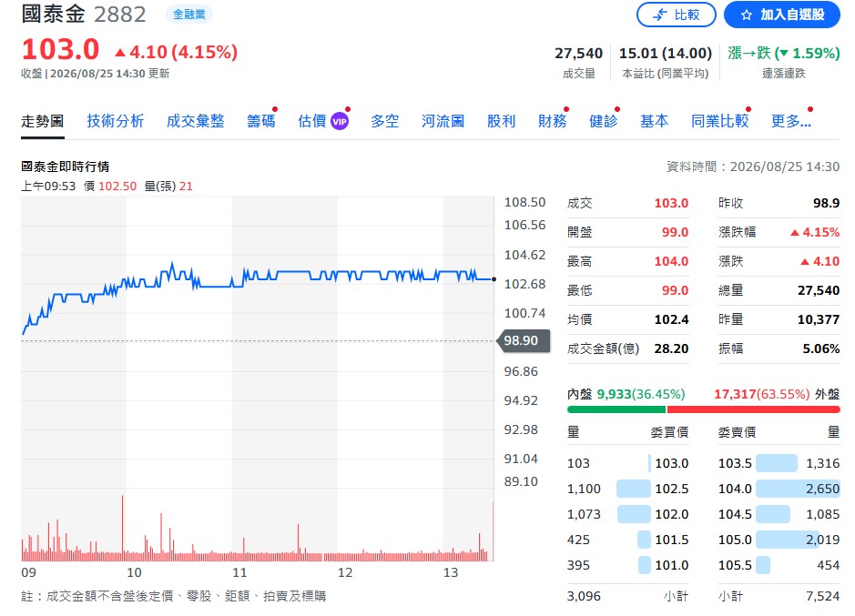
Task: Click the 27,540 volume figure in header
Action: (578, 54)
